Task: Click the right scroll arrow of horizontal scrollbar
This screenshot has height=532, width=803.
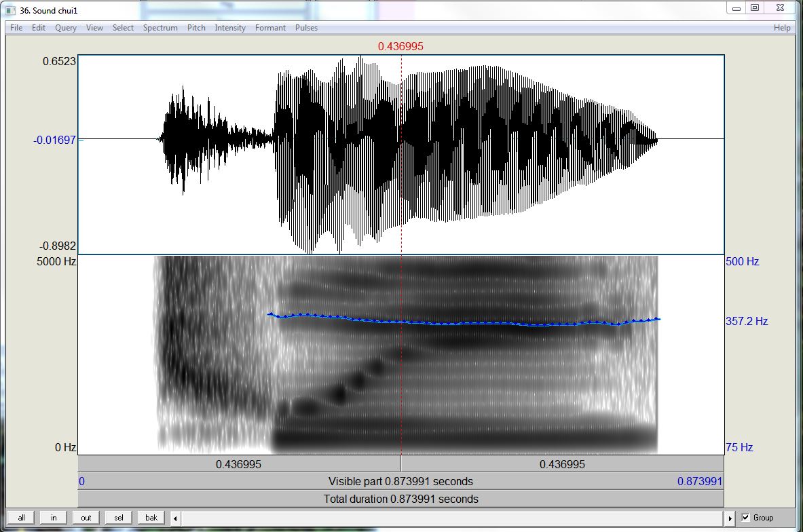Action: click(x=730, y=518)
